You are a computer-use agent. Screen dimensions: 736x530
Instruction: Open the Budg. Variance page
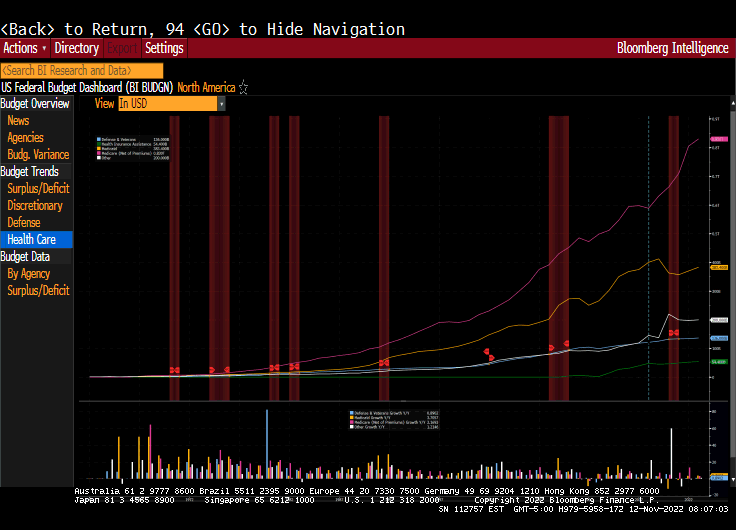(x=38, y=154)
